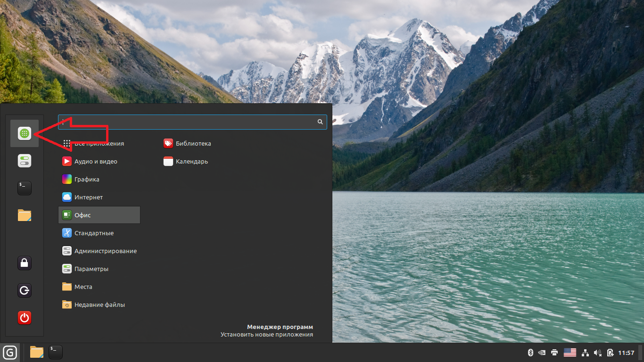This screenshot has height=362, width=644.
Task: Click the lock screen padlock icon
Action: [x=25, y=263]
